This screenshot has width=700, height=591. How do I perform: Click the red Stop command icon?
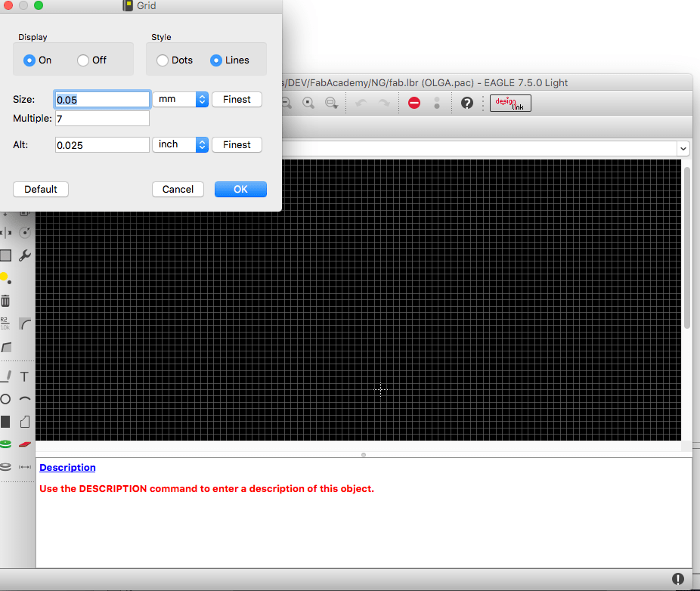(414, 103)
